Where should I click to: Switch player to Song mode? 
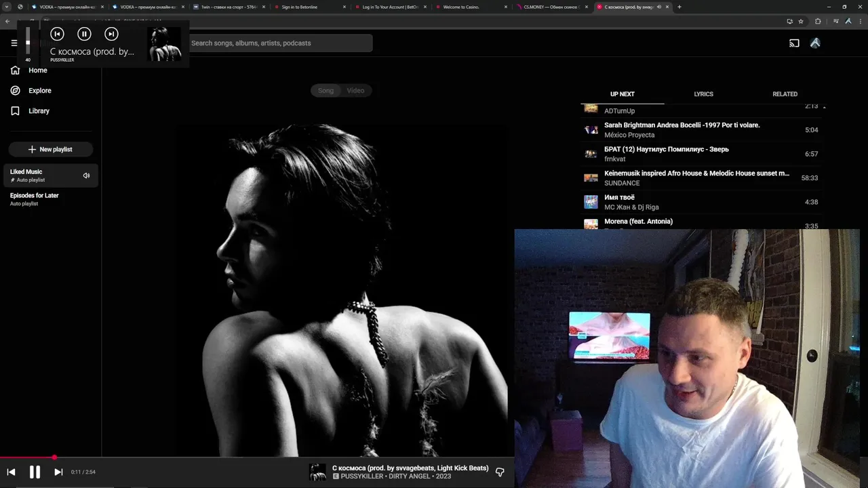click(x=325, y=91)
